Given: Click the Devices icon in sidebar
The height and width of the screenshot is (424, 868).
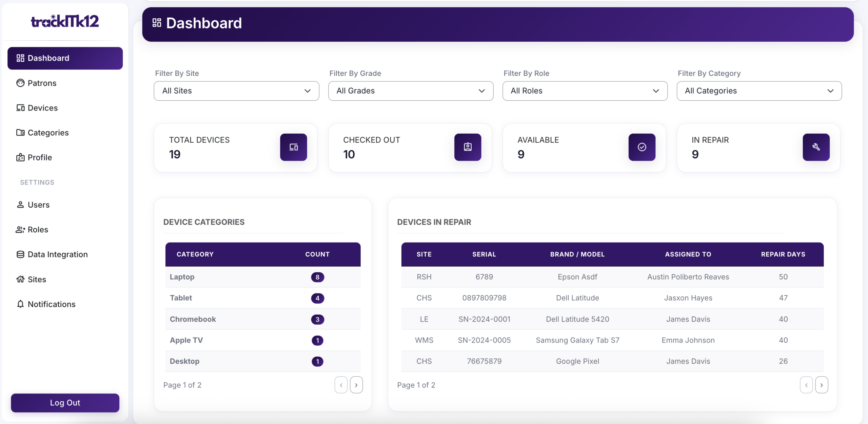Looking at the screenshot, I should 20,108.
